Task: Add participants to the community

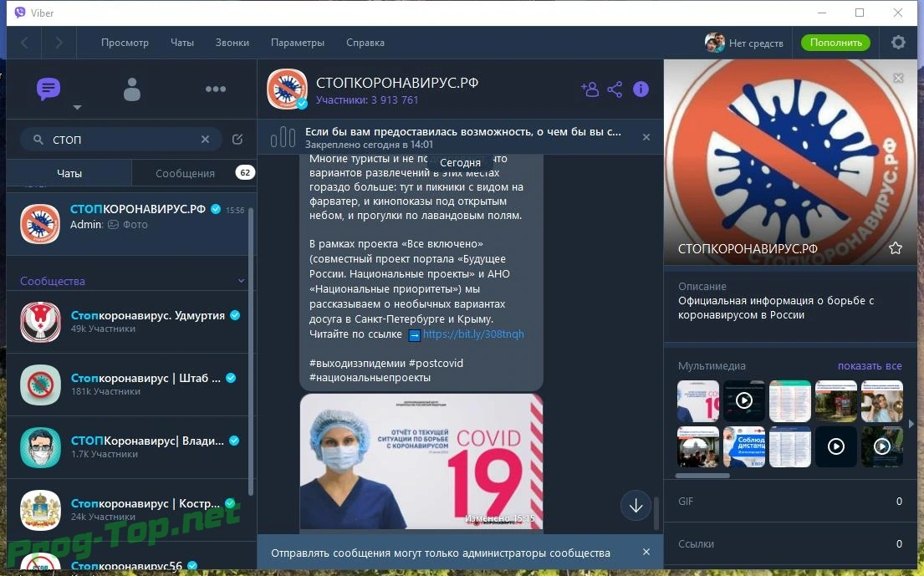Action: coord(590,89)
